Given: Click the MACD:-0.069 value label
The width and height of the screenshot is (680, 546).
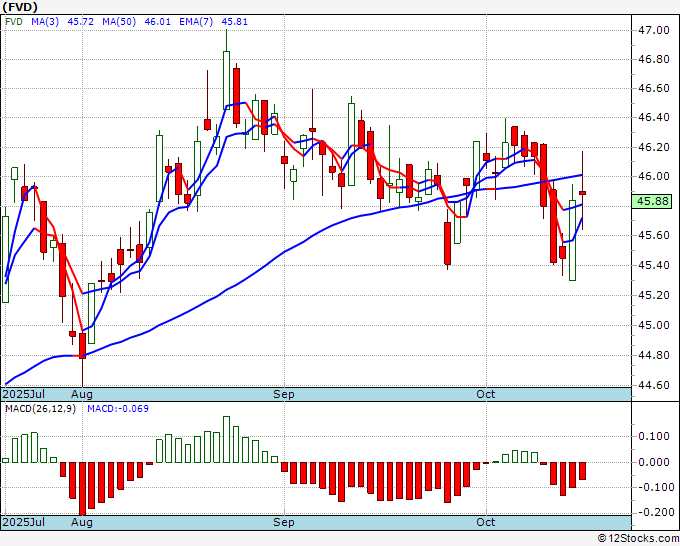Looking at the screenshot, I should click(118, 409).
